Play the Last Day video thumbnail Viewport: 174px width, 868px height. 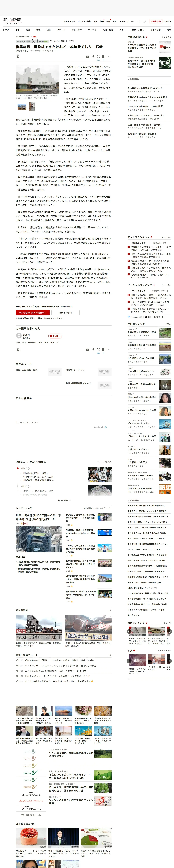pos(88,627)
